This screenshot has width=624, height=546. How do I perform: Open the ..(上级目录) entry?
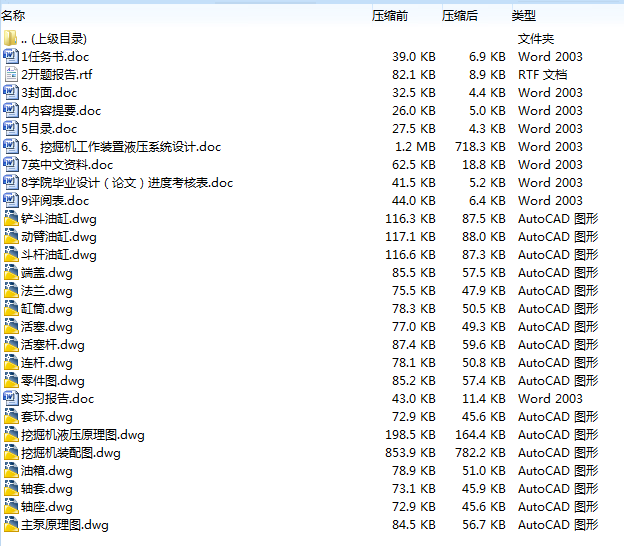click(54, 39)
